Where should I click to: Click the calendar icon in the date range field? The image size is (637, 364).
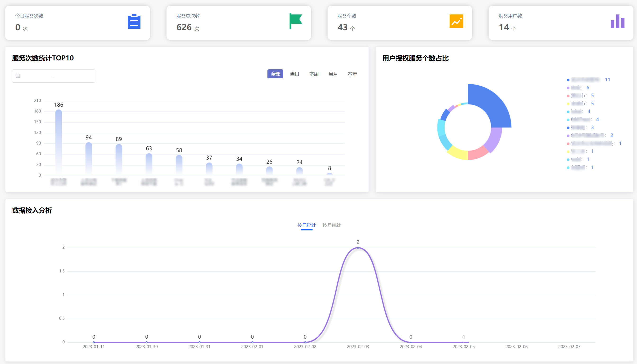pos(18,76)
